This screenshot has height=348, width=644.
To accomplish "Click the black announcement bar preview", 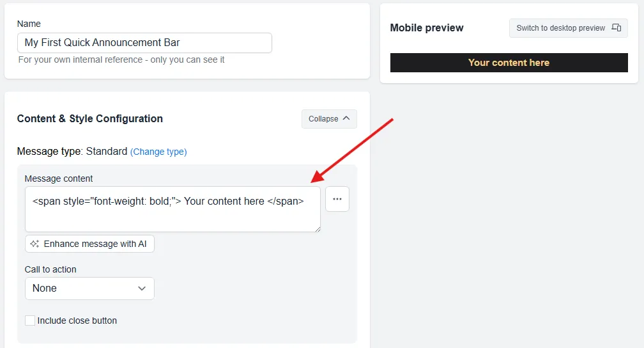I will coord(509,63).
